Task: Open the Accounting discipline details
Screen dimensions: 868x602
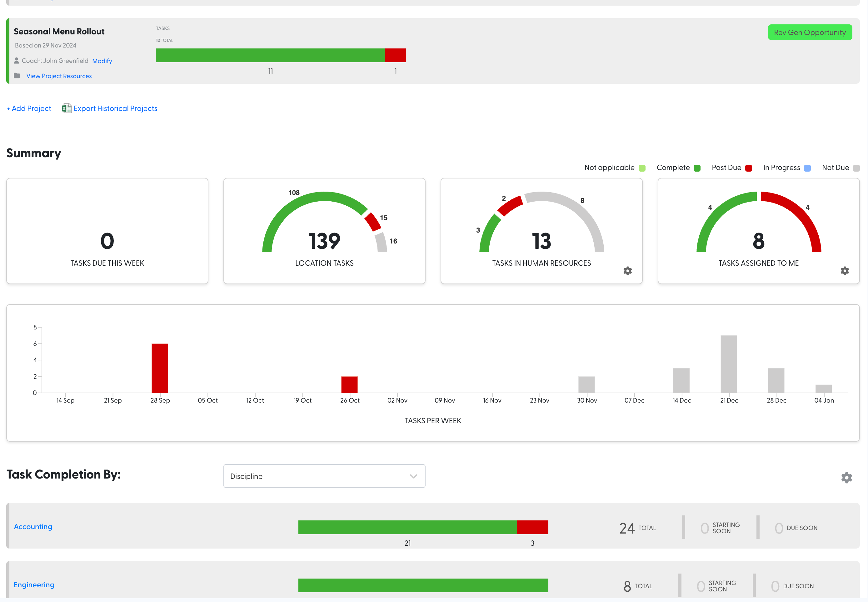Action: [33, 527]
